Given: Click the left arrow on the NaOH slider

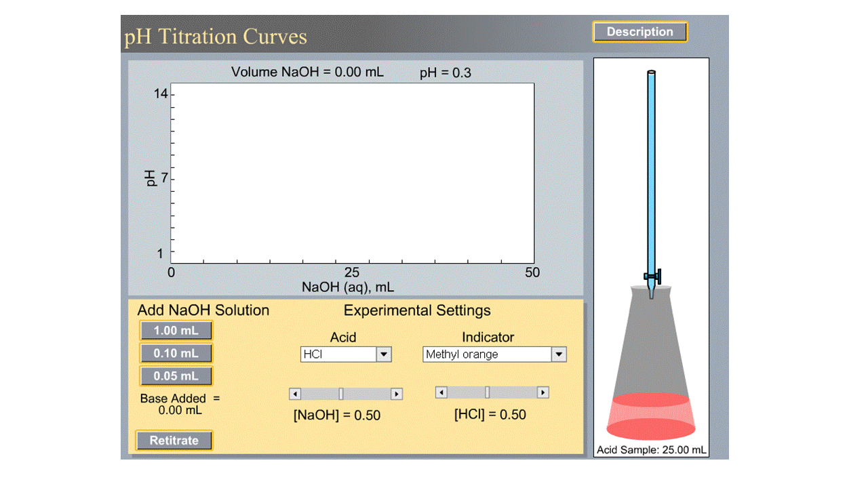Looking at the screenshot, I should [295, 393].
